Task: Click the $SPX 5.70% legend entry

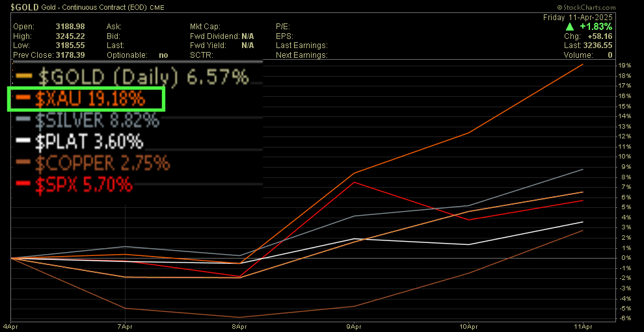Action: point(74,185)
